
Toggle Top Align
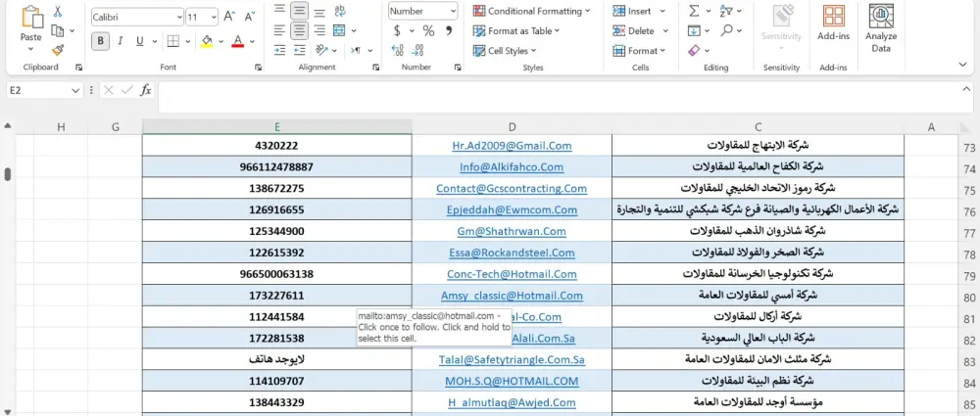click(x=279, y=10)
